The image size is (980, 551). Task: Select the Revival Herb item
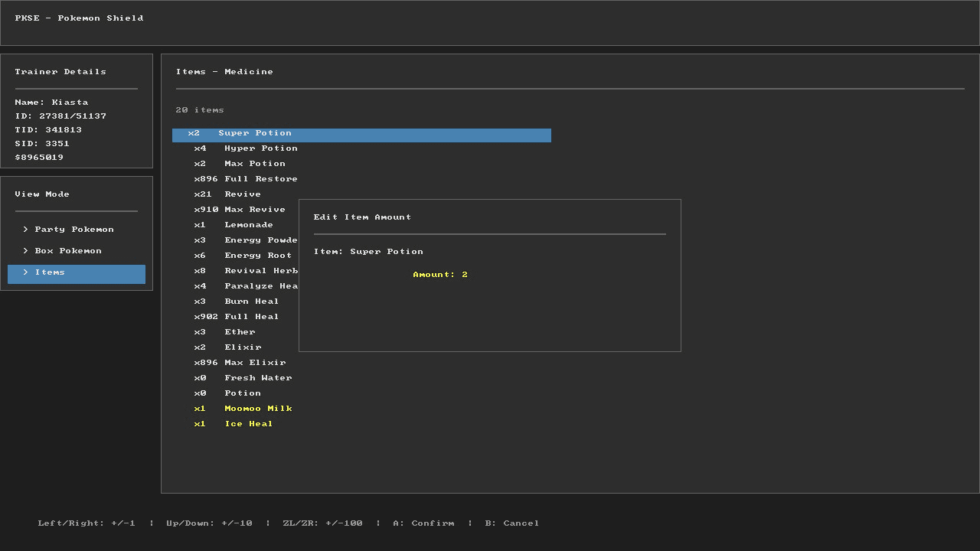[x=246, y=271]
